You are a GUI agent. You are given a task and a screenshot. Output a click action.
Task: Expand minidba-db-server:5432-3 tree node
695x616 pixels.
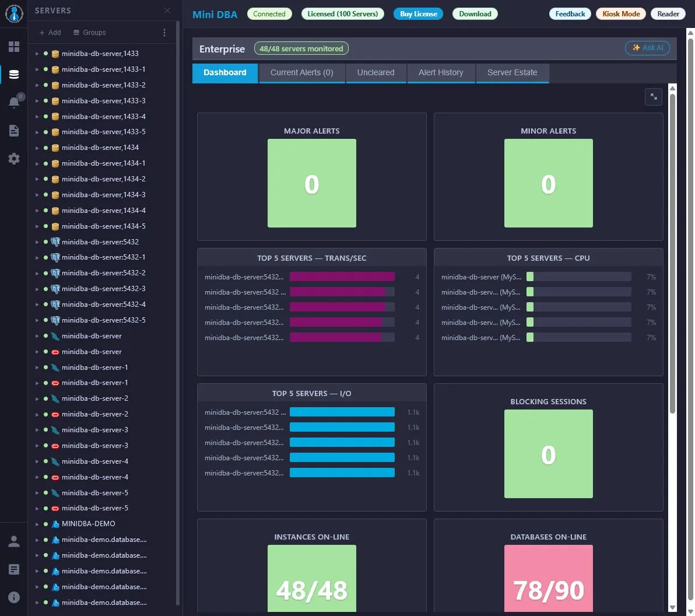coord(37,289)
